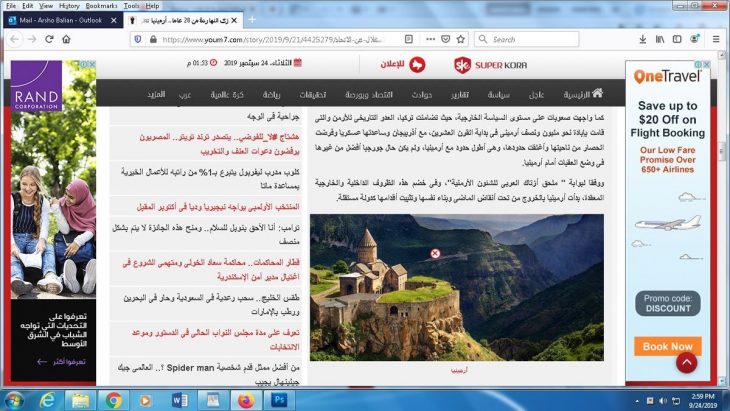Close the OneTravel ad X icon
Viewport: 730px width, 411px height.
[x=706, y=65]
